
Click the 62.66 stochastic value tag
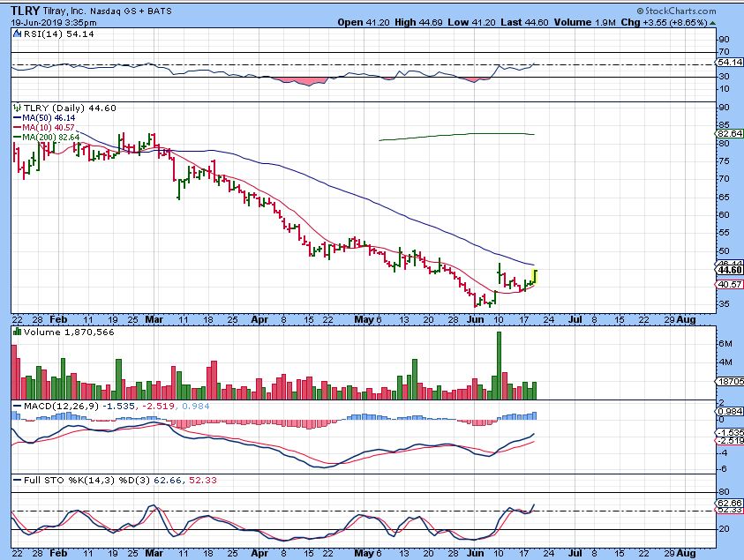coord(727,504)
